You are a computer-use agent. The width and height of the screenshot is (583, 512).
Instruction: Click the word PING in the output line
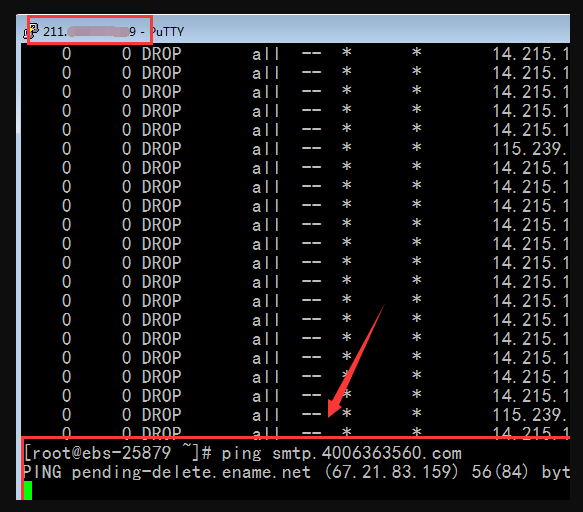pyautogui.click(x=42, y=472)
